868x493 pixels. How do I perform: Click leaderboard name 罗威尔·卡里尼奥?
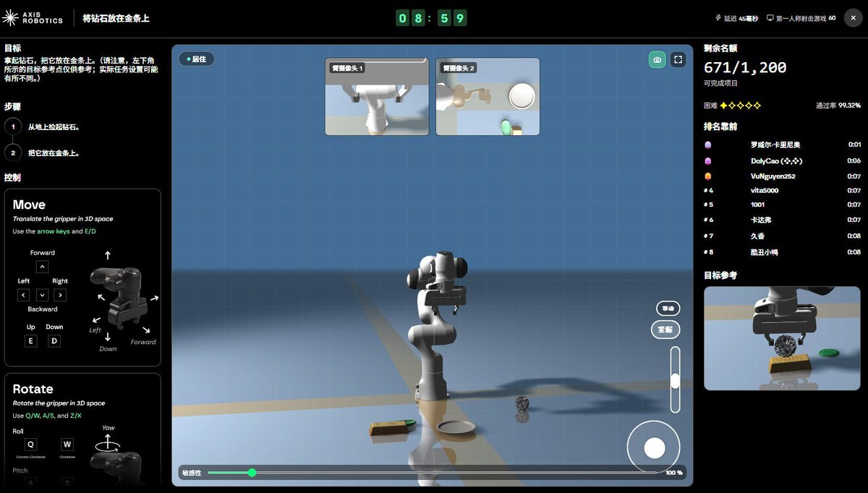[x=775, y=145]
